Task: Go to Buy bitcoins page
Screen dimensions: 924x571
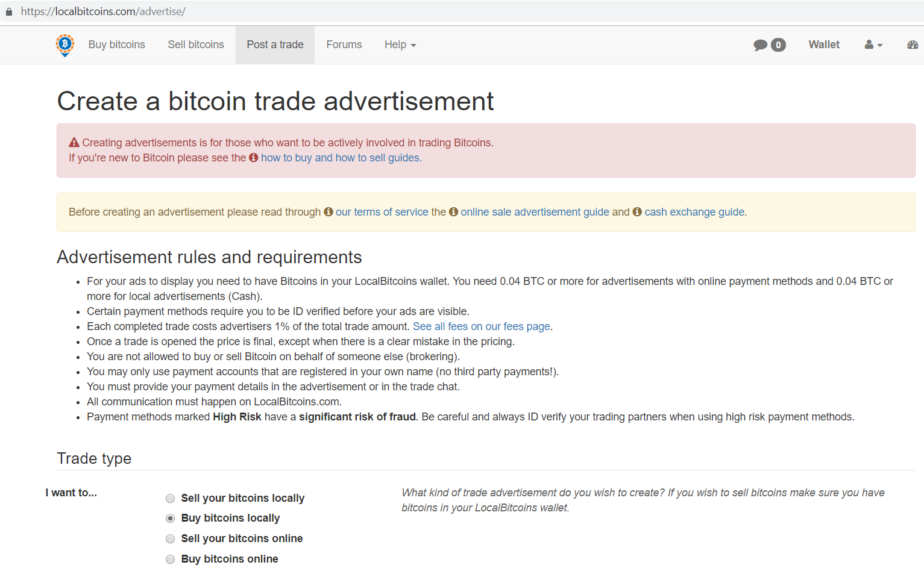Action: [x=117, y=45]
